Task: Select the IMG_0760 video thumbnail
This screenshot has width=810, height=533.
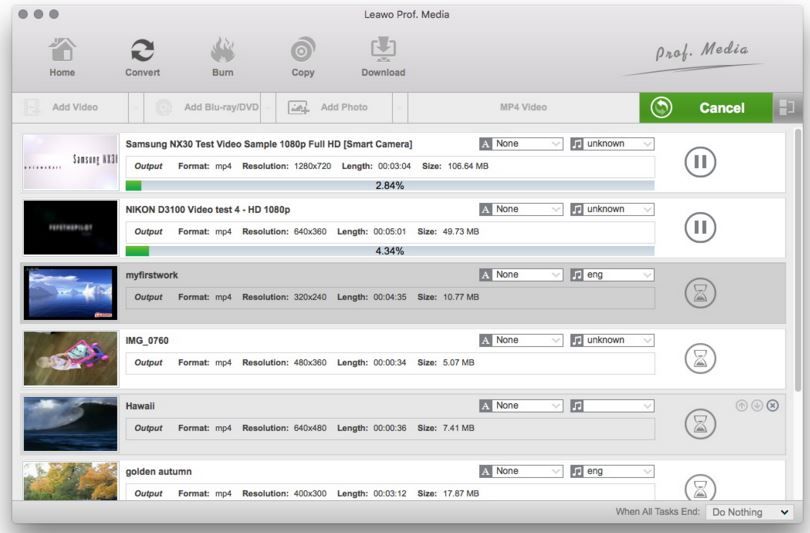Action: click(71, 358)
